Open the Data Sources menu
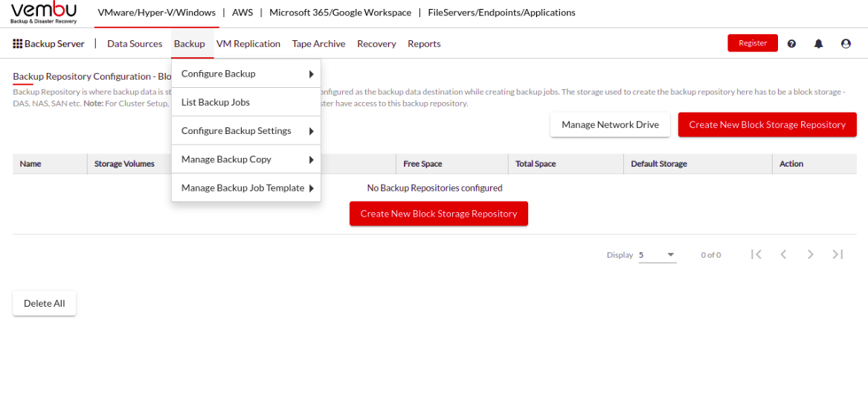The width and height of the screenshot is (868, 411). (135, 44)
